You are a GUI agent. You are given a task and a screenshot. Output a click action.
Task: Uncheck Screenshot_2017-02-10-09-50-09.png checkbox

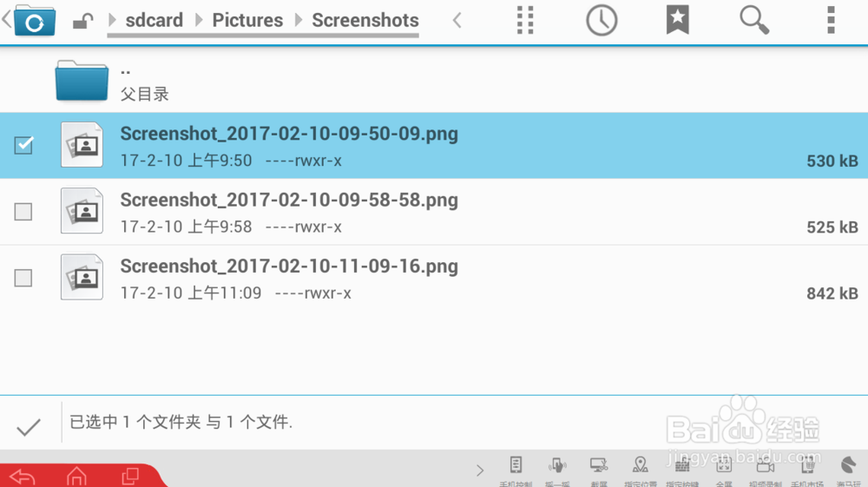tap(23, 145)
